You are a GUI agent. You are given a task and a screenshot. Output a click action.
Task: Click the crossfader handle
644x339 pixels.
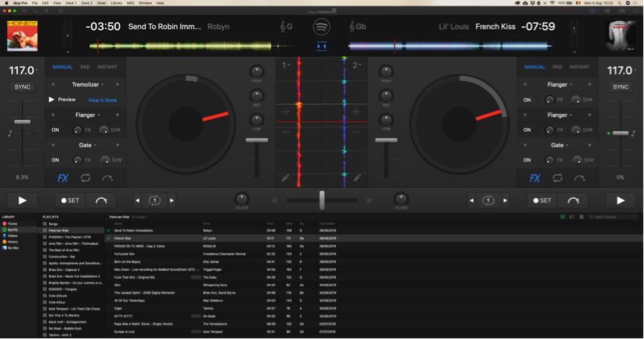click(x=322, y=200)
